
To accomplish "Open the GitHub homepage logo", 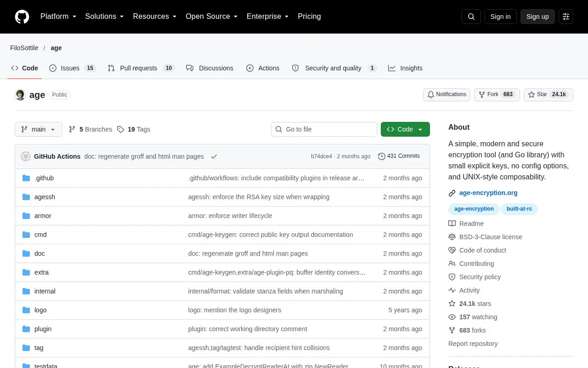I will (x=22, y=17).
